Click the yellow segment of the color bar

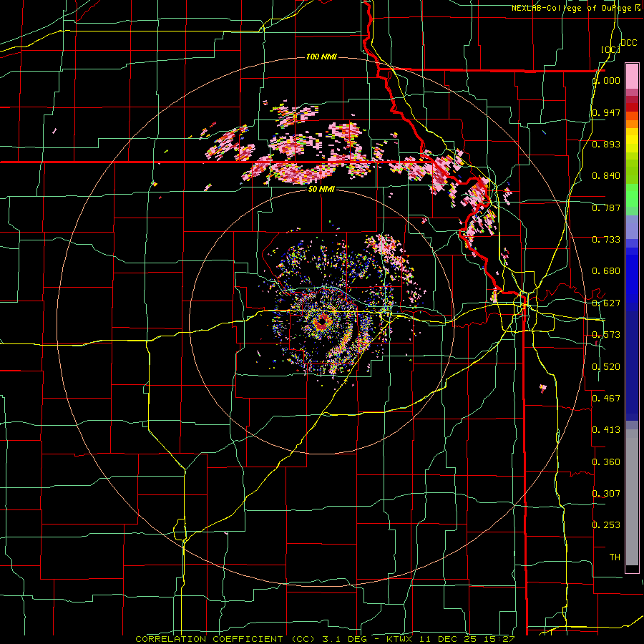click(632, 140)
